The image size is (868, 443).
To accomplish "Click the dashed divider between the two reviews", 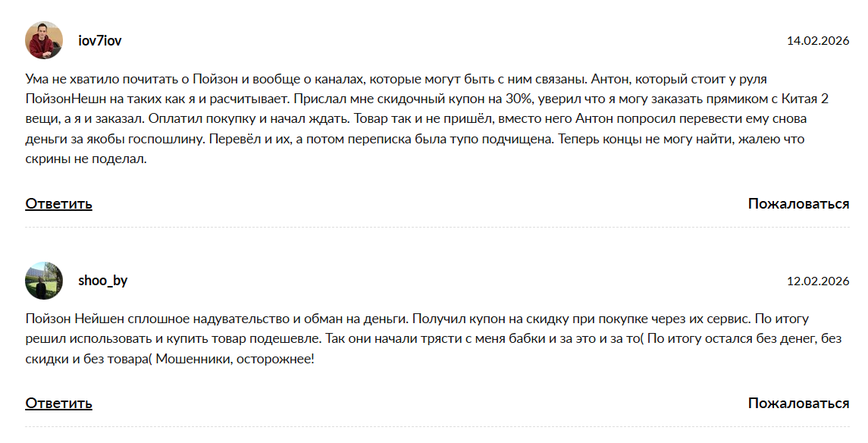I will pos(434,228).
